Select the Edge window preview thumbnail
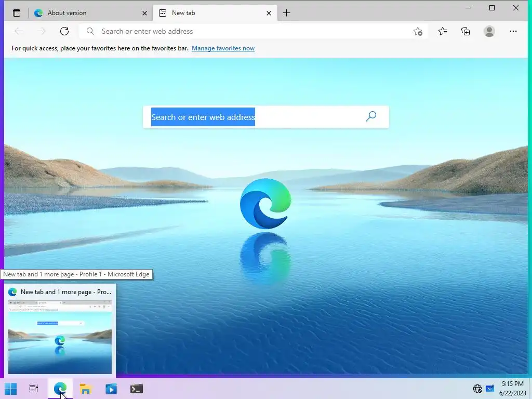This screenshot has height=399, width=532. (60, 337)
